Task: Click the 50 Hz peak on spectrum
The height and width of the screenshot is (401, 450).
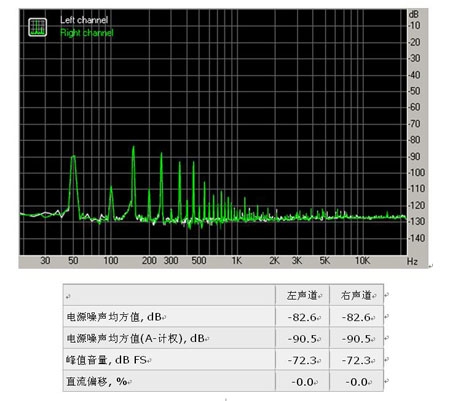Action: tap(73, 157)
